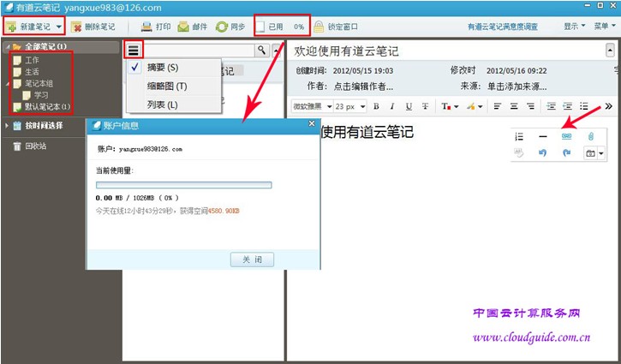Open the dropdown arrow beside 新建笔记
This screenshot has height=364, width=621.
click(x=58, y=27)
